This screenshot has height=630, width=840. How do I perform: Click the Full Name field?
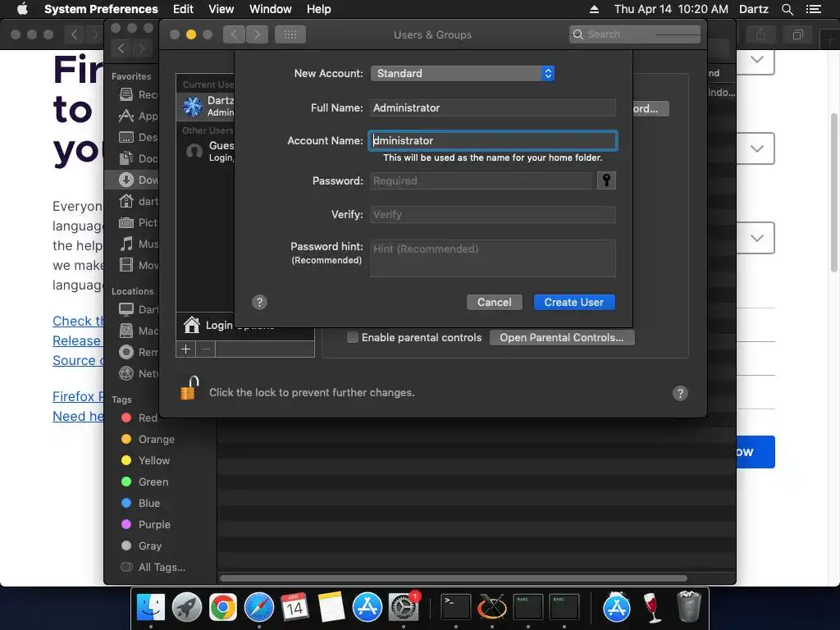point(493,107)
